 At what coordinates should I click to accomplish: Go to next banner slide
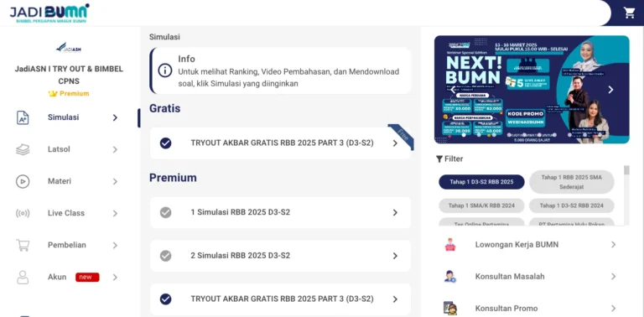click(610, 90)
